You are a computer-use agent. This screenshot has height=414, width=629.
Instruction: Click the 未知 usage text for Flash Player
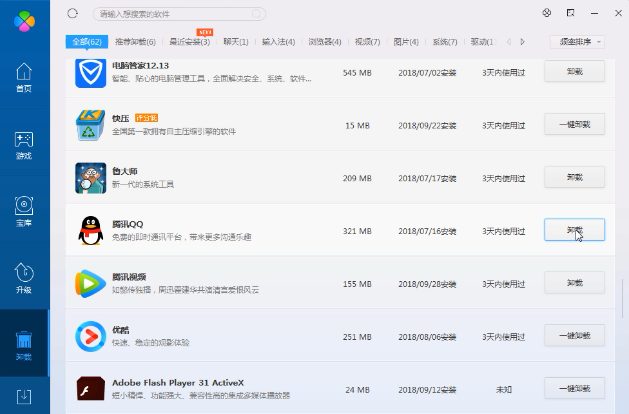click(x=503, y=389)
